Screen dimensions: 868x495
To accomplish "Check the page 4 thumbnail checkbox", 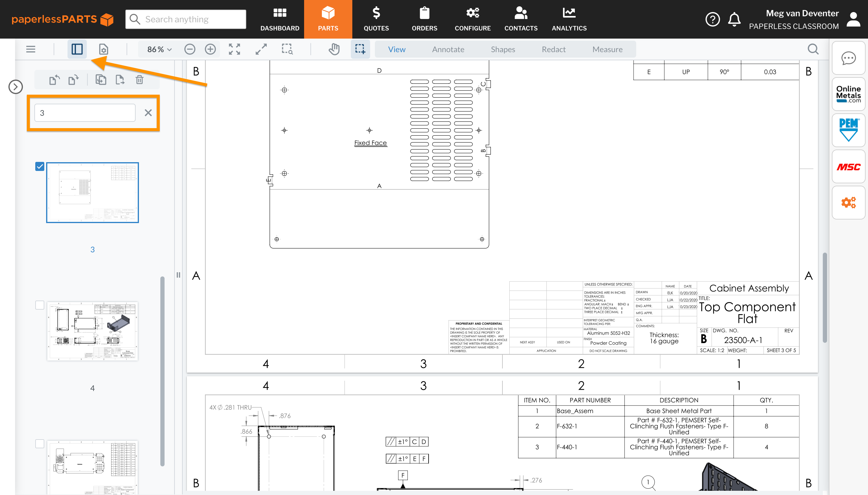I will pos(39,305).
